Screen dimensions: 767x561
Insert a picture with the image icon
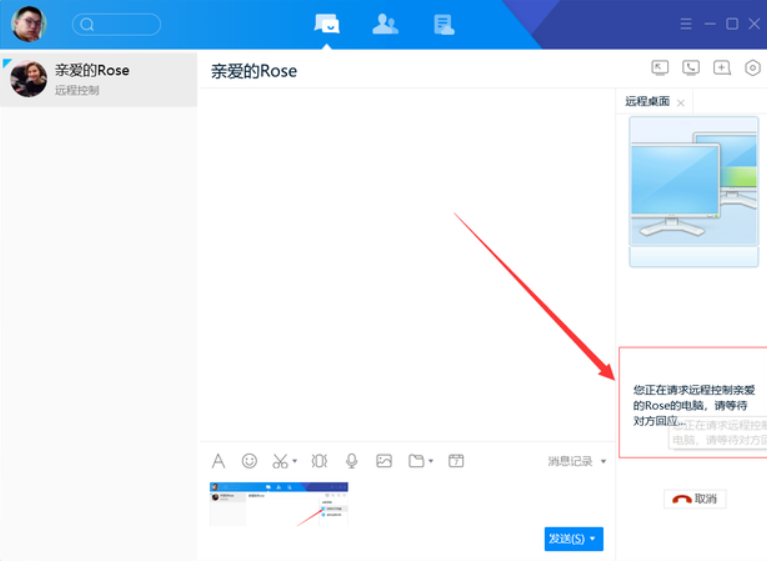click(x=384, y=461)
